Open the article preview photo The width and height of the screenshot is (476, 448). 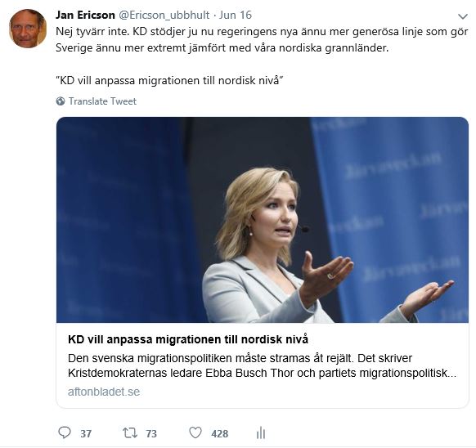263,220
